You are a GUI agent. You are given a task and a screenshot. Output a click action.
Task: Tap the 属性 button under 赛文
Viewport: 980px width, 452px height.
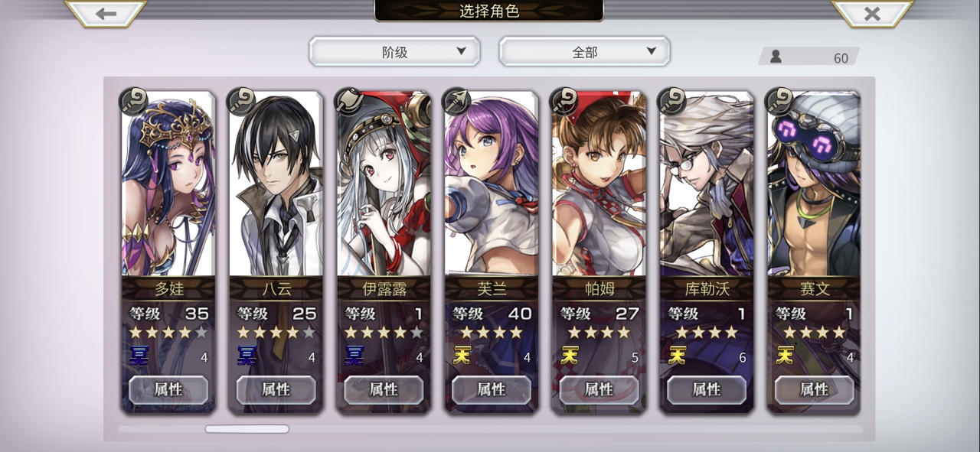(x=815, y=389)
